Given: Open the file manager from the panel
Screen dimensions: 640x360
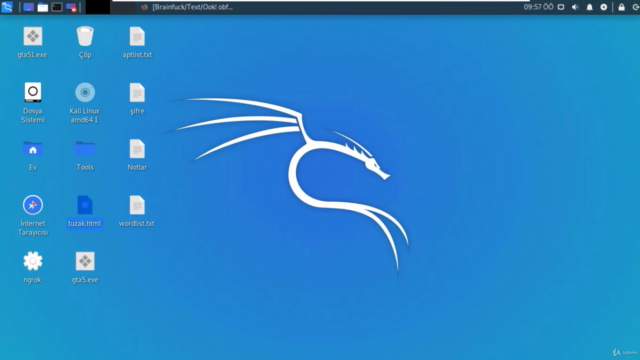Looking at the screenshot, I should coord(42,7).
